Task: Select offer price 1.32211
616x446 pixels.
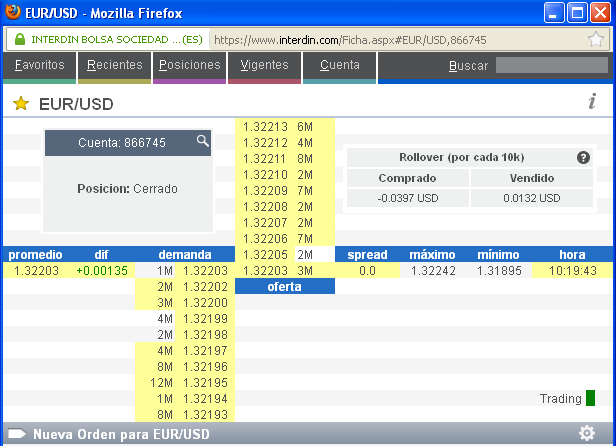Action: pos(264,159)
